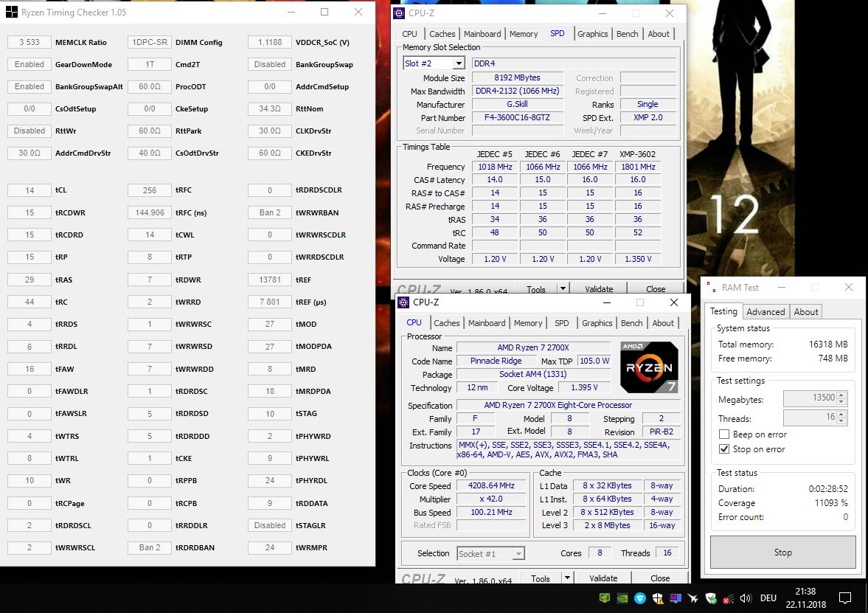This screenshot has width=868, height=613.
Task: Click the RAM Test window title icon
Action: pos(710,288)
